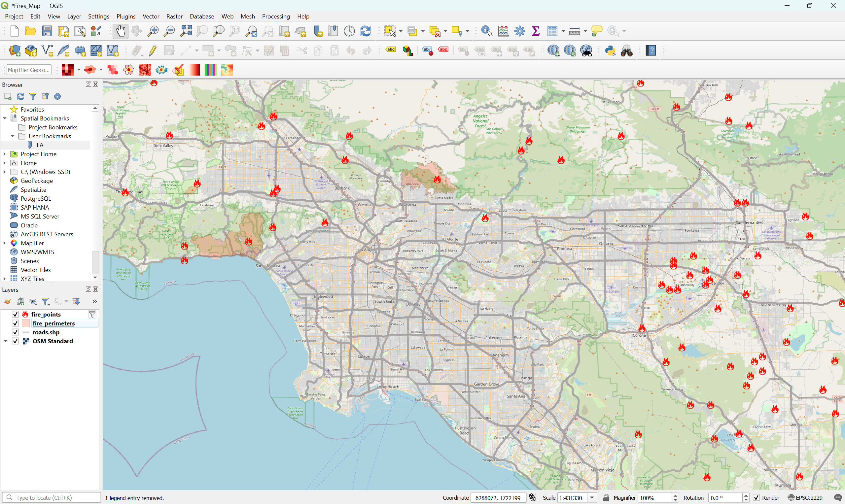This screenshot has height=504, width=845.
Task: Expand the Project Home tree node
Action: pos(5,154)
